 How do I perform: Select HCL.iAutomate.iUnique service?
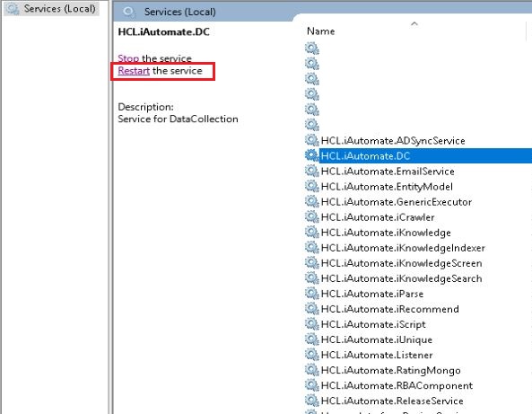[377, 339]
